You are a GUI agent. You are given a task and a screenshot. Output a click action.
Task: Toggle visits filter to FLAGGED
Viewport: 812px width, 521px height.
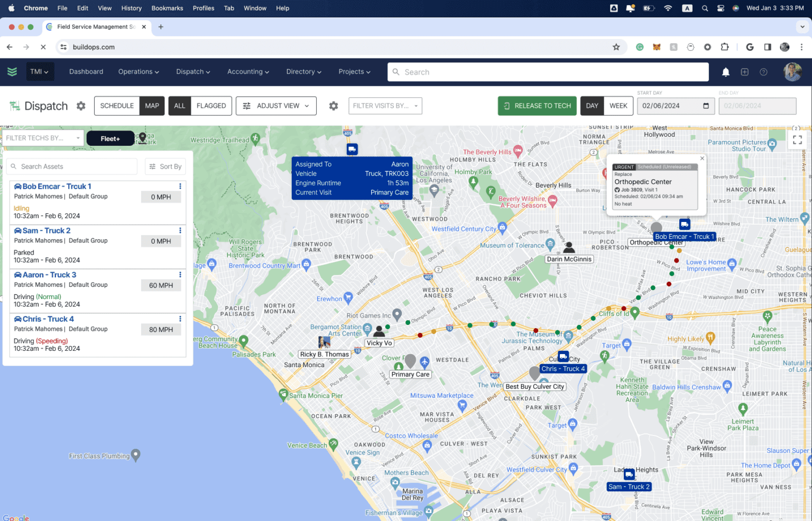pyautogui.click(x=211, y=106)
